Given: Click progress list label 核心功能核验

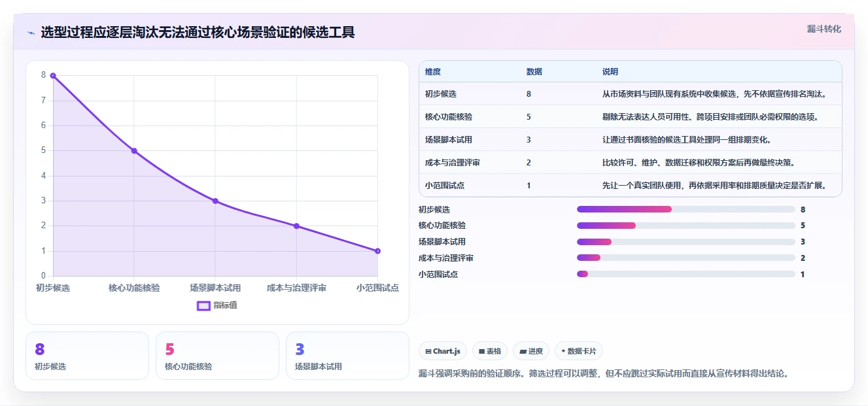Looking at the screenshot, I should tap(442, 226).
